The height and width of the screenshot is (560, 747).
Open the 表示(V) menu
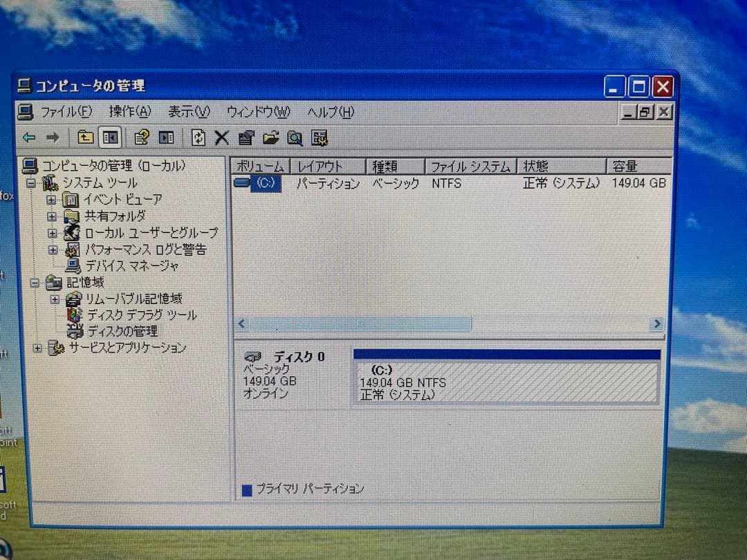(188, 112)
